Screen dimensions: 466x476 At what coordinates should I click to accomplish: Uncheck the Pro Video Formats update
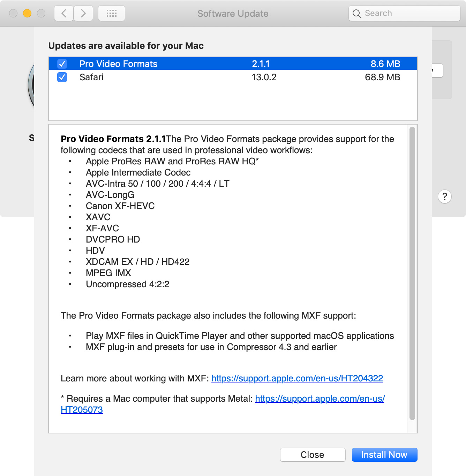coord(62,64)
